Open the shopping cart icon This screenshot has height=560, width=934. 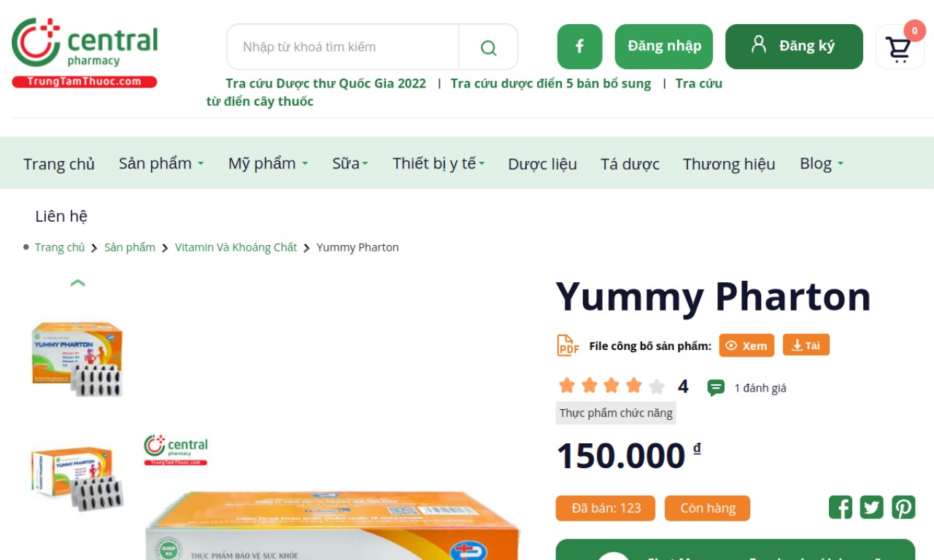(898, 48)
